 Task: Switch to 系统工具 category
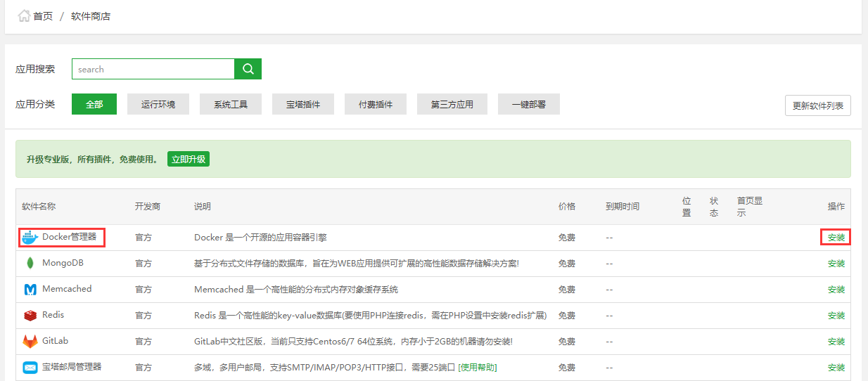tap(231, 104)
